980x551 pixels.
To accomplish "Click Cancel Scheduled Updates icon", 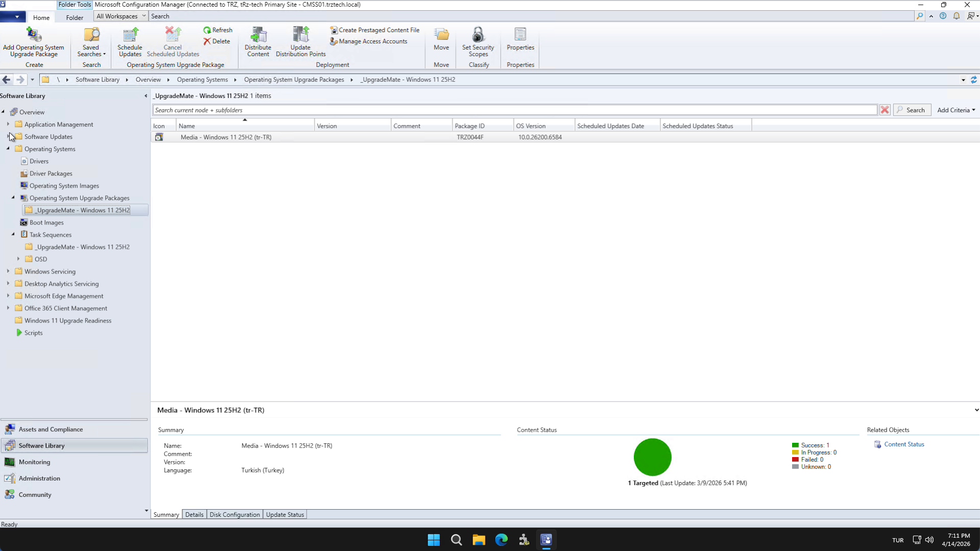I will (173, 42).
